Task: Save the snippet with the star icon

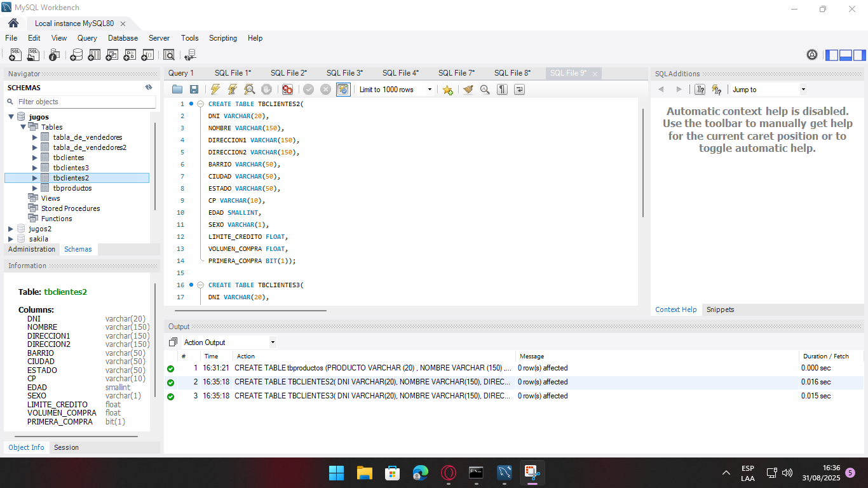Action: (x=447, y=90)
